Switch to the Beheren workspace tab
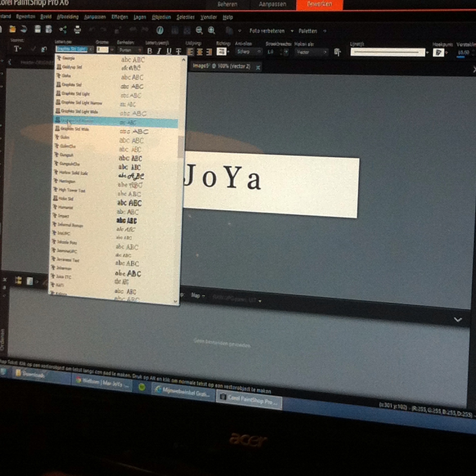Viewport: 476px width, 476px height. point(227,4)
